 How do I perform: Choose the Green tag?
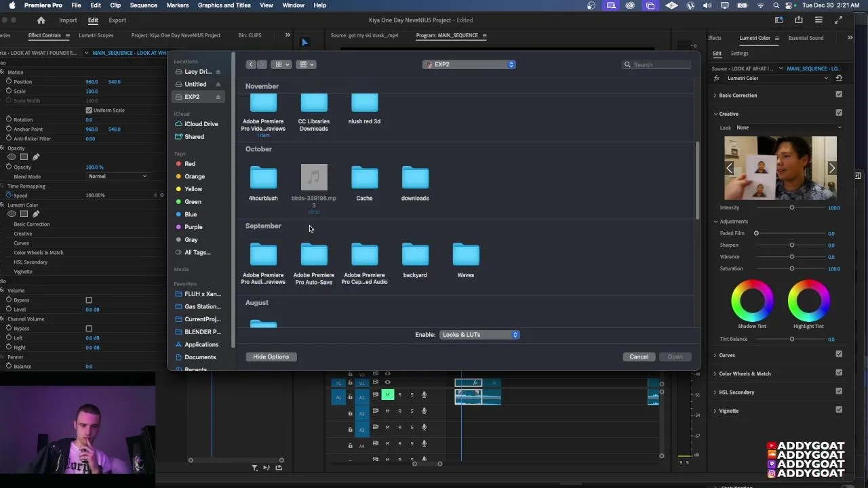click(x=189, y=202)
